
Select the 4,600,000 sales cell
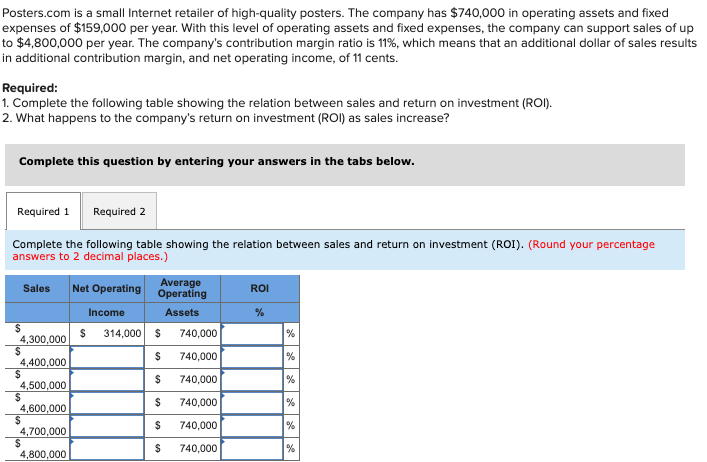click(x=37, y=403)
